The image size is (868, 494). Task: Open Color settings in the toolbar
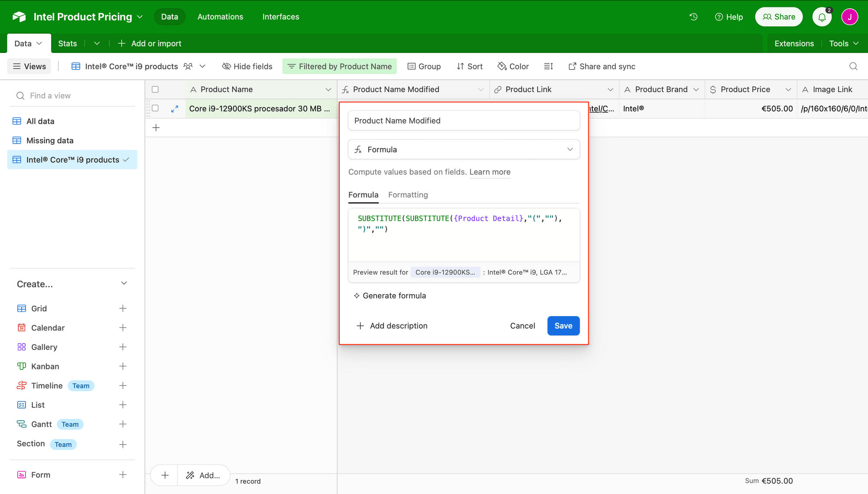click(513, 66)
